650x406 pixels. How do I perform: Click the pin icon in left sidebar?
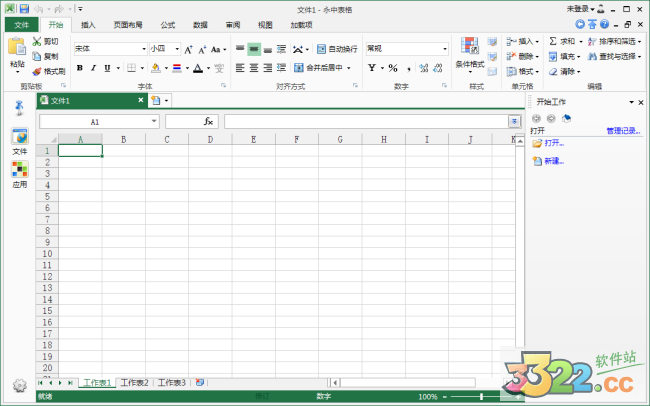pyautogui.click(x=20, y=106)
